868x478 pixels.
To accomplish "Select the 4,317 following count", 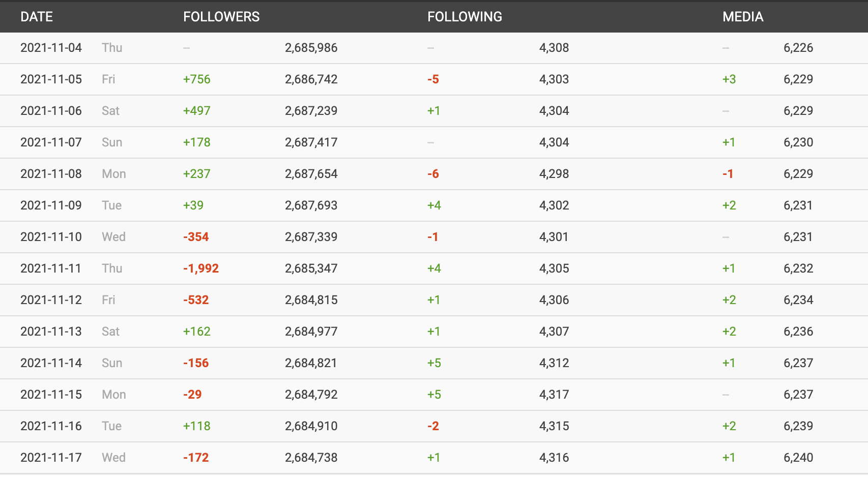I will pyautogui.click(x=554, y=395).
